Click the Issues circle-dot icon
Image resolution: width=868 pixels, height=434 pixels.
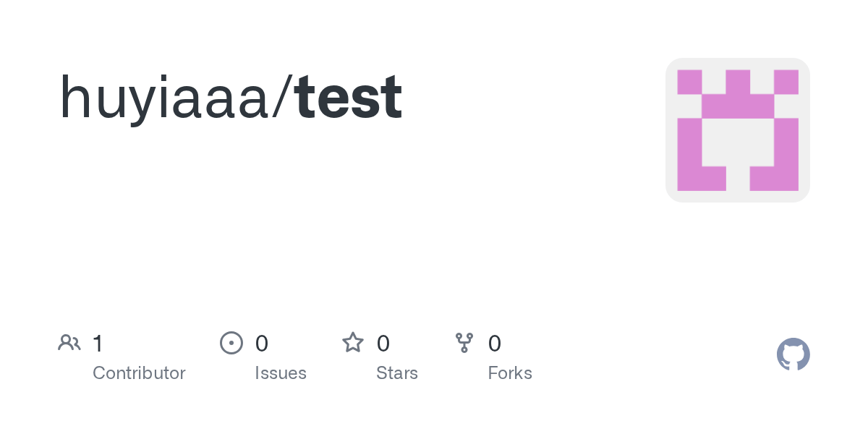tap(231, 342)
